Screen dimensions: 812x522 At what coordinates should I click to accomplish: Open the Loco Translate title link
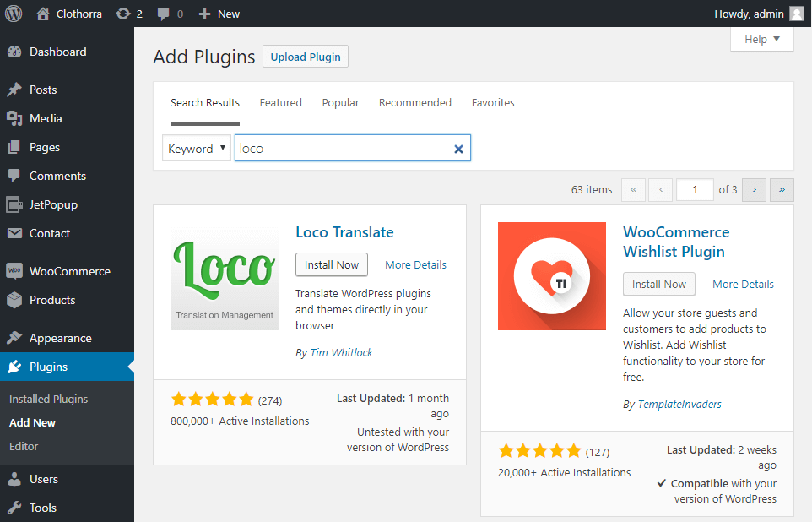(x=344, y=231)
